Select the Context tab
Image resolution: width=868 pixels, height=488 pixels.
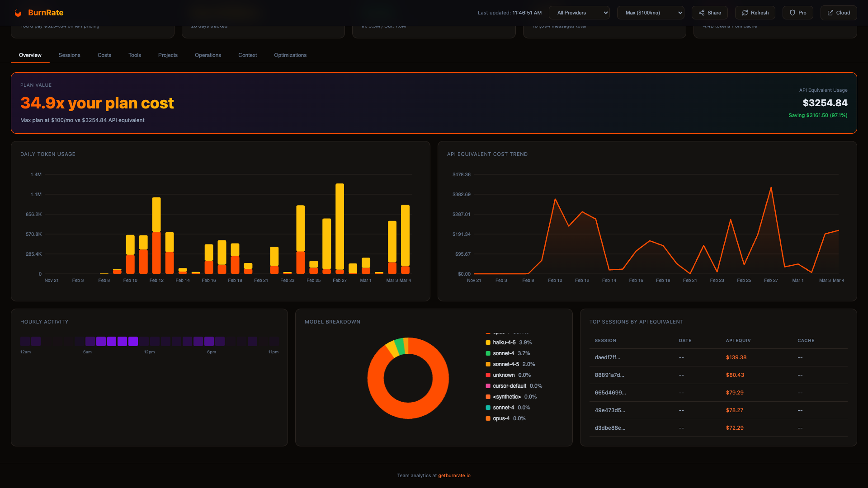click(x=247, y=55)
